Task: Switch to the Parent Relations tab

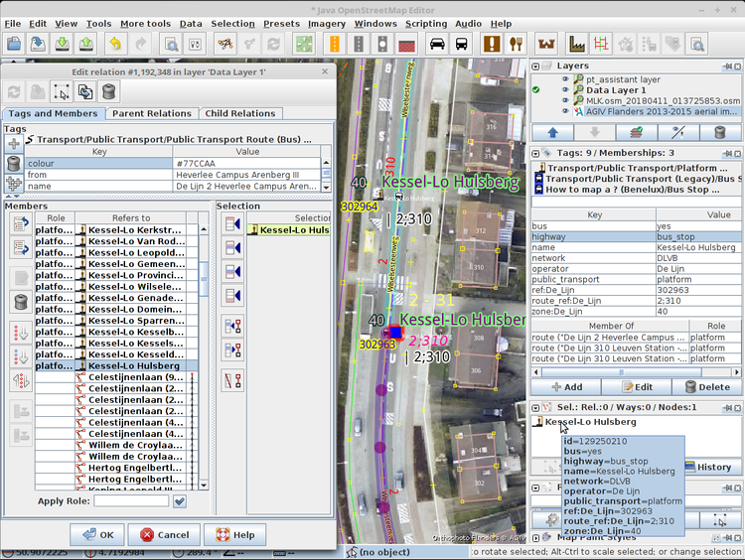Action: (x=152, y=113)
